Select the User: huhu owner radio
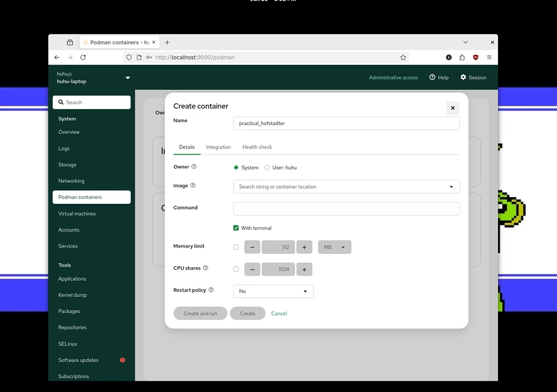557x392 pixels. pyautogui.click(x=267, y=168)
